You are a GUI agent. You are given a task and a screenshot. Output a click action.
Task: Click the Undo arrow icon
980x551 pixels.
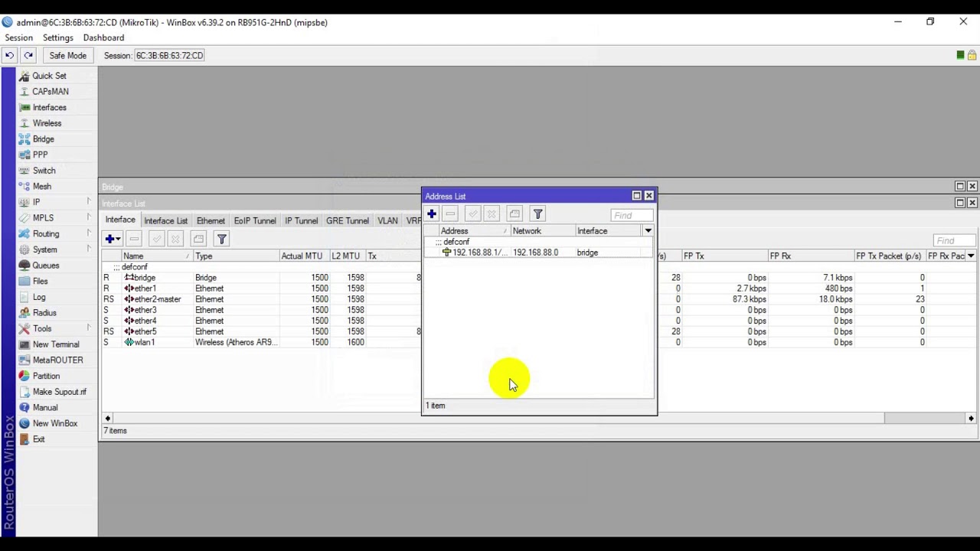point(9,55)
